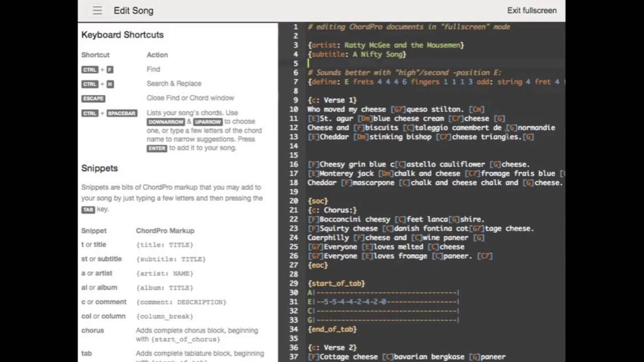Click 'Cottage cheese bavarian bergkase' line
Viewport: 644px width, 362px height.
407,356
